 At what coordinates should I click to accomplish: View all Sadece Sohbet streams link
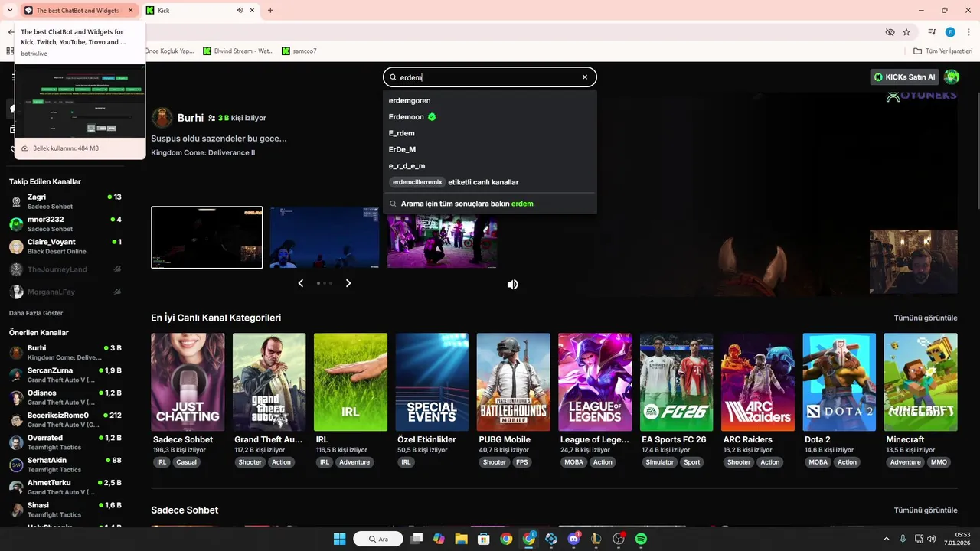coord(926,510)
